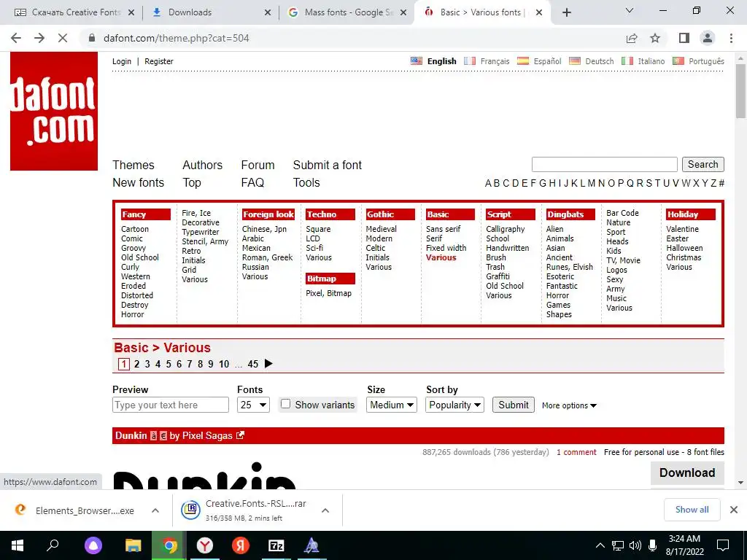Click the Search button
747x560 pixels.
[x=703, y=164]
